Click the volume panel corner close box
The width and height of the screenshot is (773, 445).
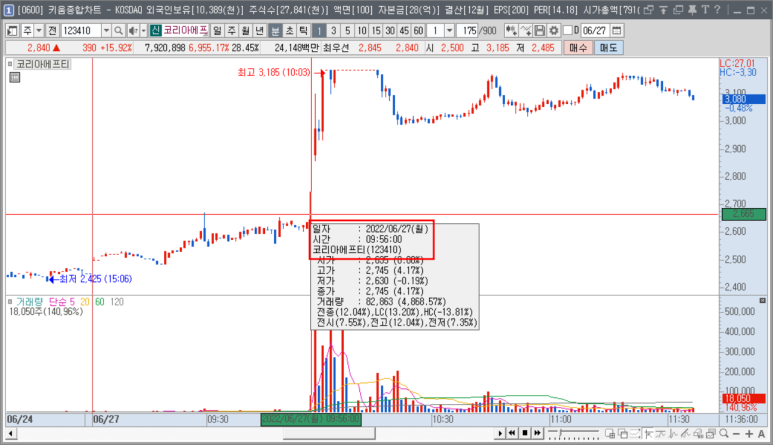(x=763, y=300)
